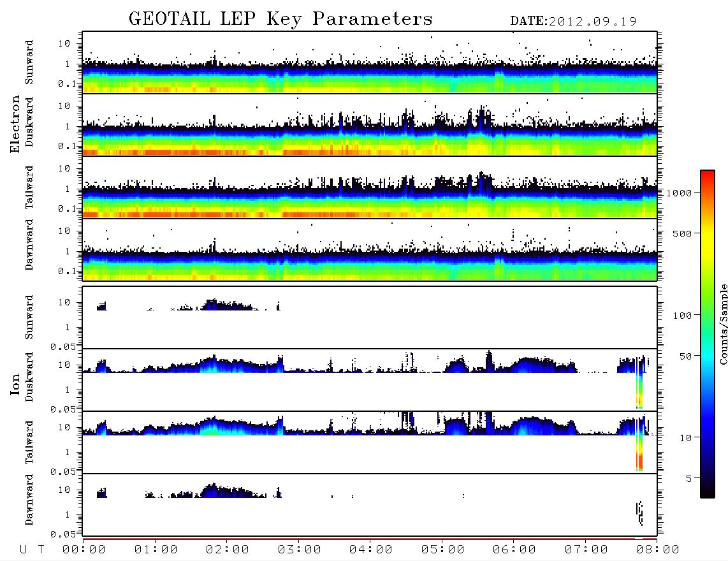Viewport: 728px width, 561px height.
Task: Click the Electron Duskward axis label
Action: tap(29, 122)
